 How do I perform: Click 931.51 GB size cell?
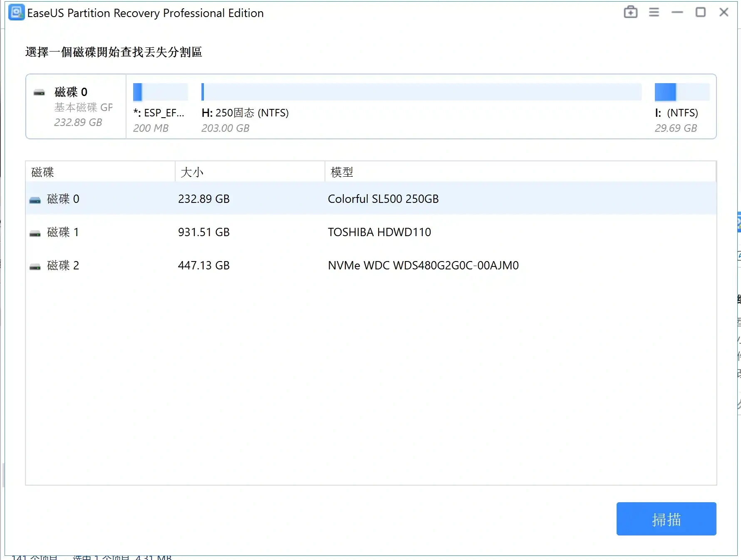coord(204,232)
